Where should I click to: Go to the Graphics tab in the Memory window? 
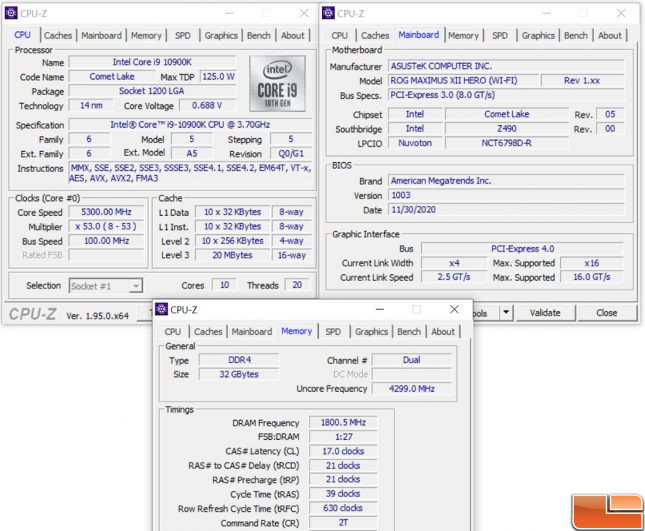(371, 332)
